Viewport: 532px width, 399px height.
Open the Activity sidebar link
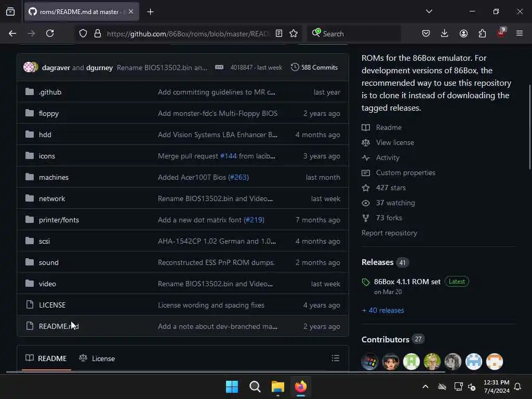click(x=380, y=158)
